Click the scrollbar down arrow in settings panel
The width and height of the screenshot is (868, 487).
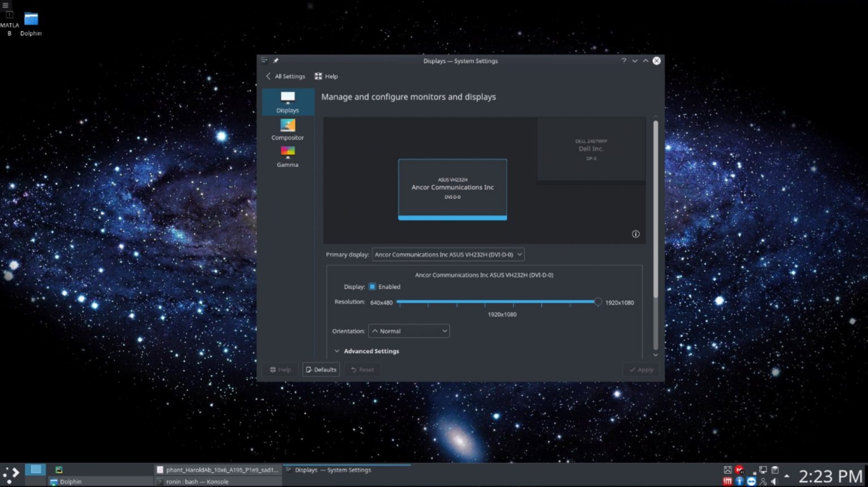(x=656, y=355)
